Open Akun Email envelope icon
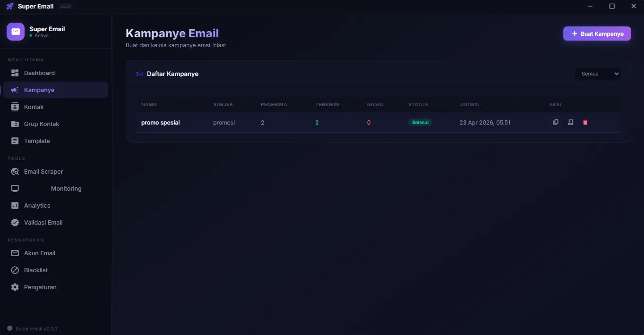Image resolution: width=644 pixels, height=335 pixels. click(x=15, y=253)
